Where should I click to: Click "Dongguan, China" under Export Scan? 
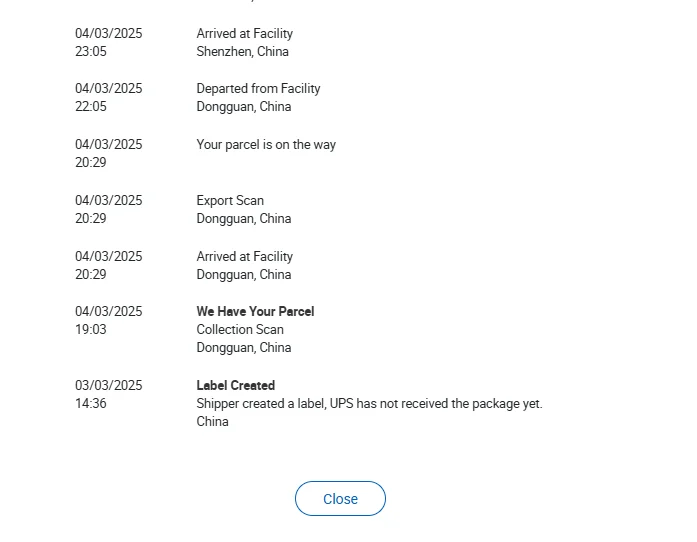(x=244, y=218)
